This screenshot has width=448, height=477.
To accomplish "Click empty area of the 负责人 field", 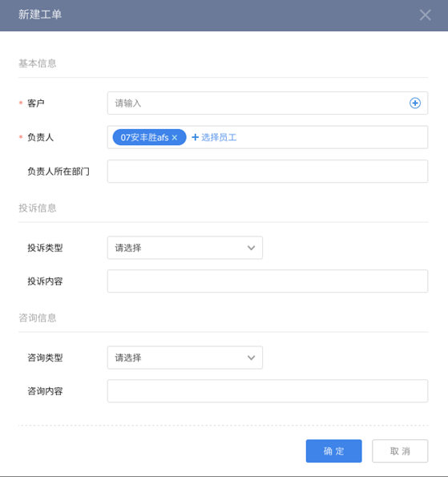I will click(x=332, y=137).
